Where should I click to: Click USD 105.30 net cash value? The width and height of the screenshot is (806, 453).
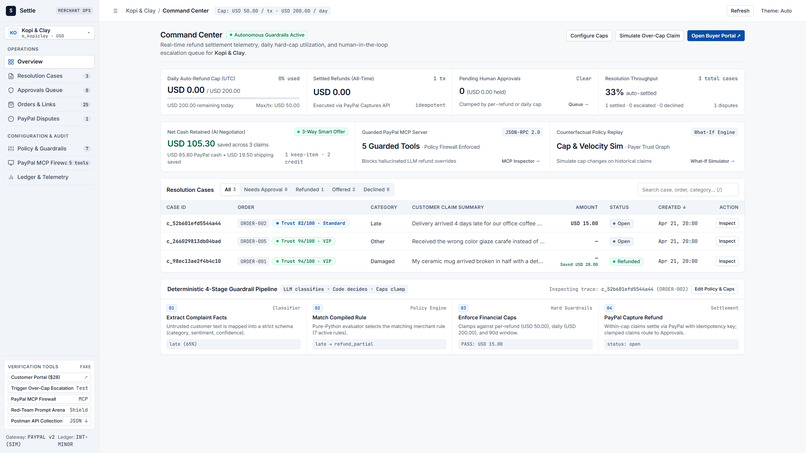pyautogui.click(x=191, y=144)
